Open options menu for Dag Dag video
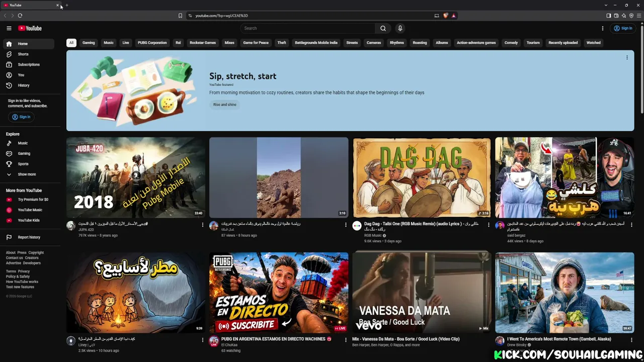Viewport: 644px width, 362px height. pos(489,225)
